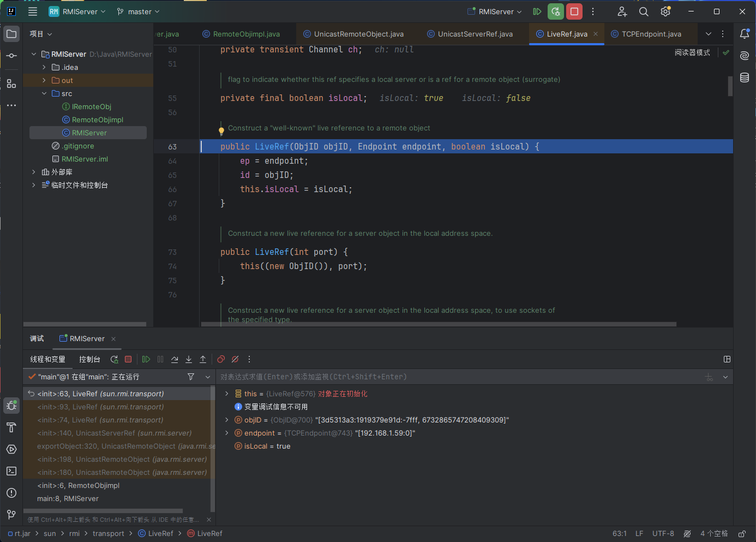This screenshot has height=542, width=756.
Task: Open thread selector dropdown arrow
Action: [x=208, y=377]
